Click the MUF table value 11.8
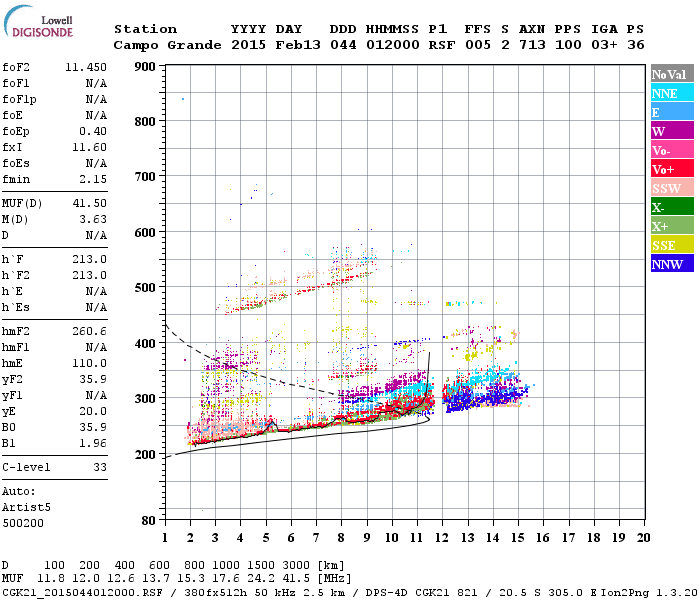The image size is (700, 600). click(x=51, y=579)
